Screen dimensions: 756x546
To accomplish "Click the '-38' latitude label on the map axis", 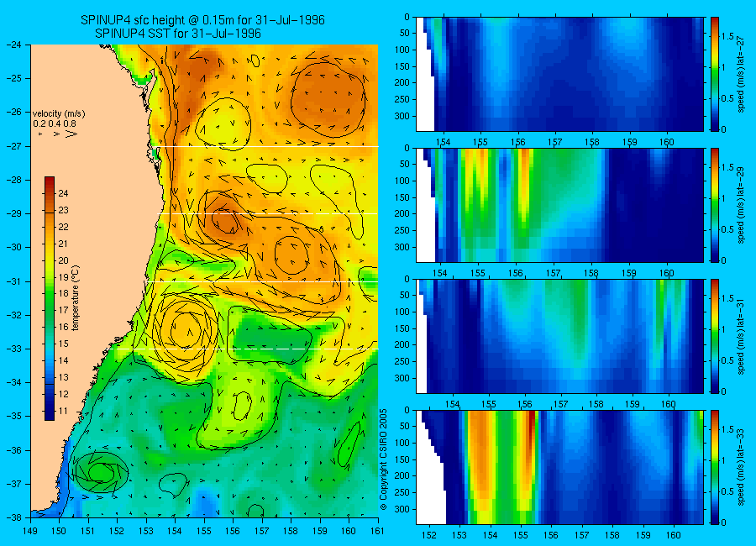I will pyautogui.click(x=13, y=517).
